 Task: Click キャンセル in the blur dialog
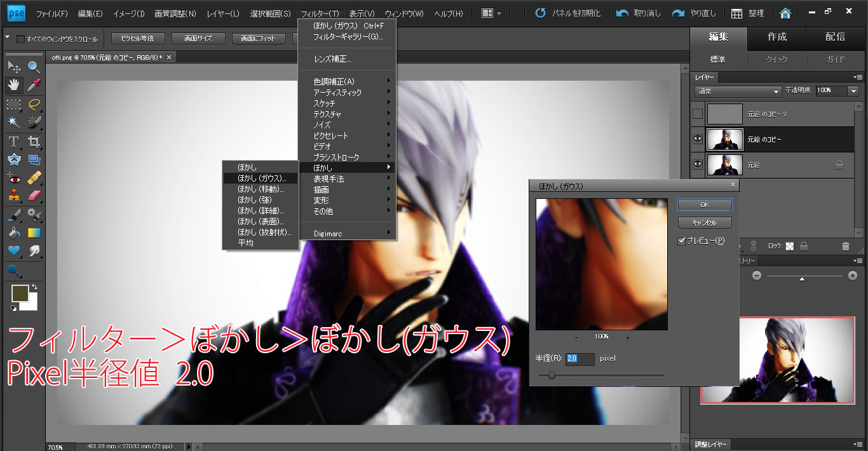pos(704,223)
